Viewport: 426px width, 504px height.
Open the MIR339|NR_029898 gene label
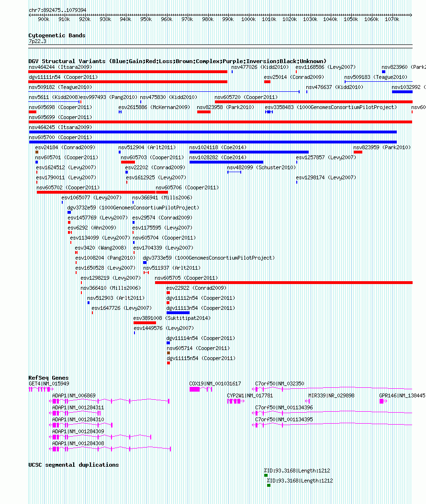pyautogui.click(x=331, y=395)
